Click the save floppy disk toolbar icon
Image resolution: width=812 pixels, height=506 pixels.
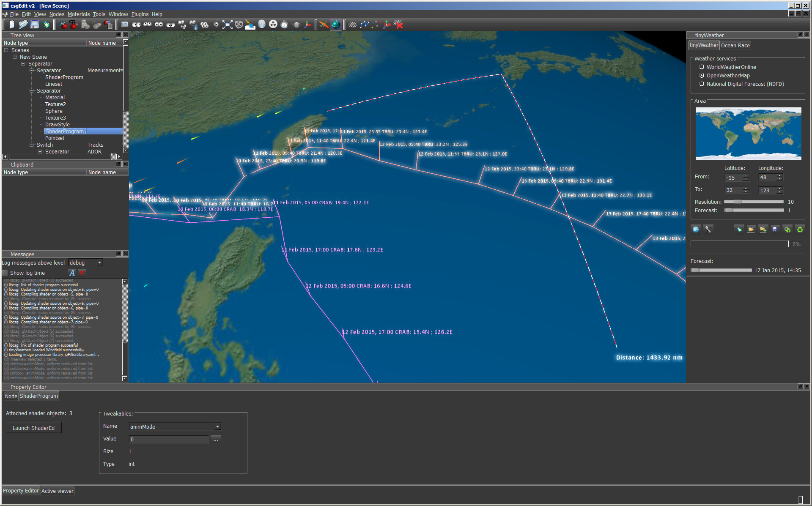click(35, 25)
